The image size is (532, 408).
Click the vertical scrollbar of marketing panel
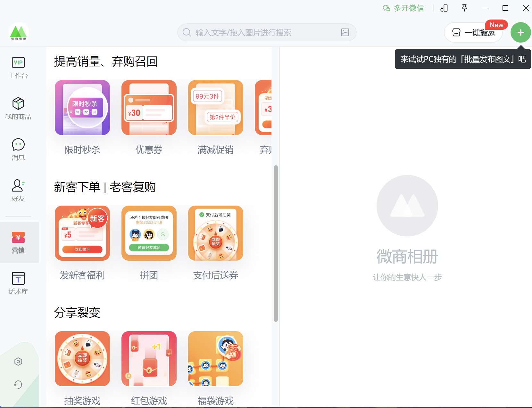pos(276,243)
